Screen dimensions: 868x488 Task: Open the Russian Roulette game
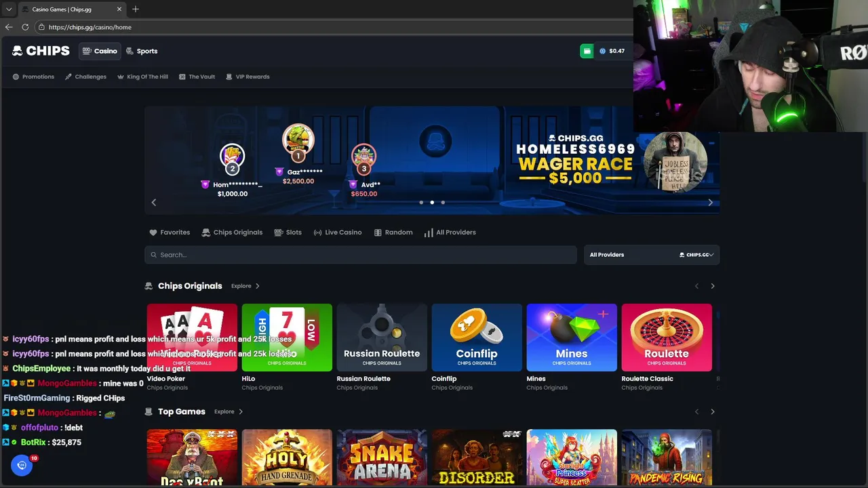pyautogui.click(x=382, y=338)
